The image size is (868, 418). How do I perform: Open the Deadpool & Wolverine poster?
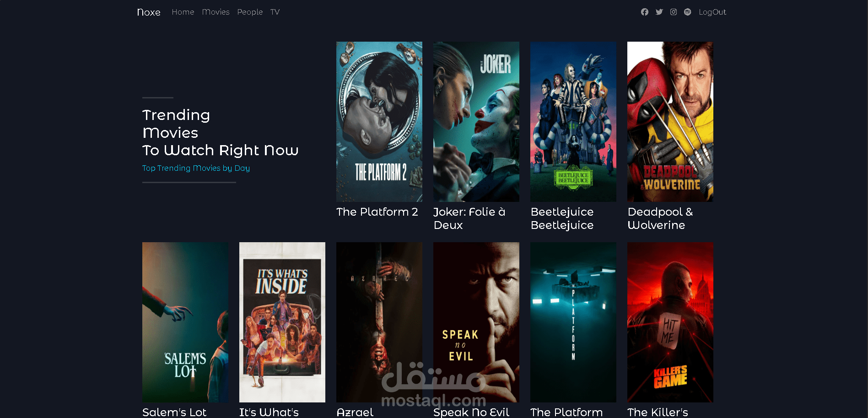670,122
